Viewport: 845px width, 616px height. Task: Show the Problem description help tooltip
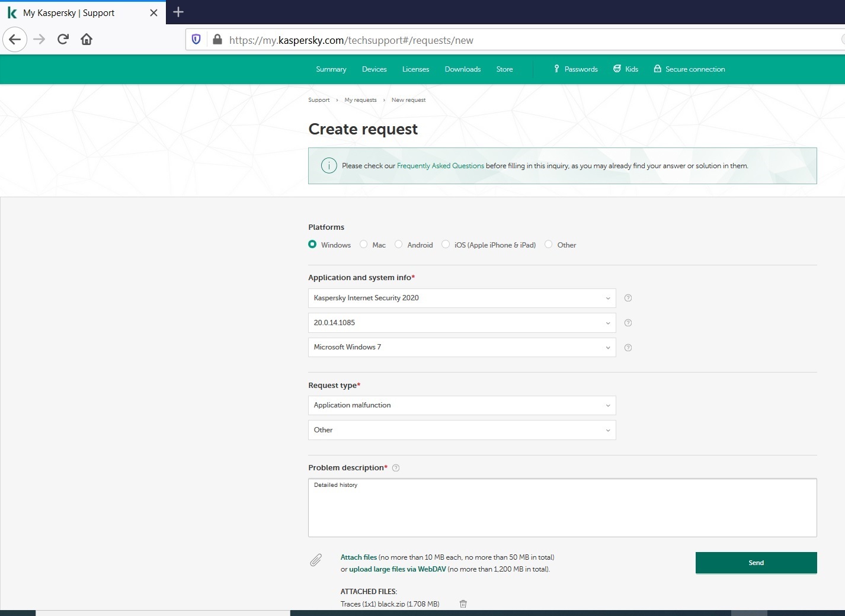(x=396, y=468)
